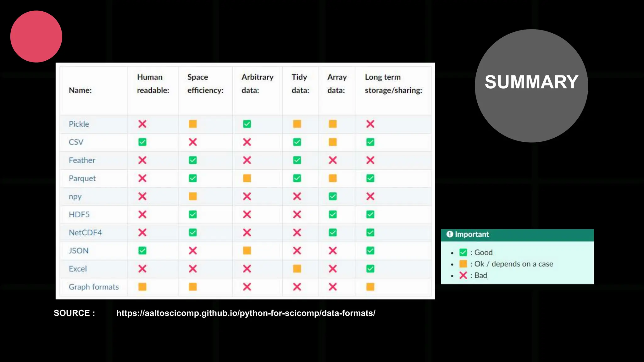Click Excel's orange square under Tidy data
Screen dimensions: 644x362
pyautogui.click(x=297, y=269)
